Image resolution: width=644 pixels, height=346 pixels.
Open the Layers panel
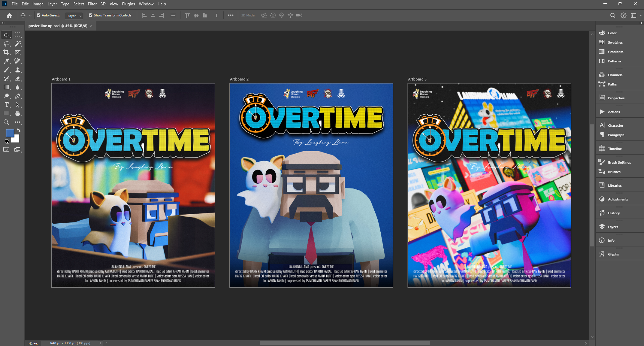click(613, 227)
